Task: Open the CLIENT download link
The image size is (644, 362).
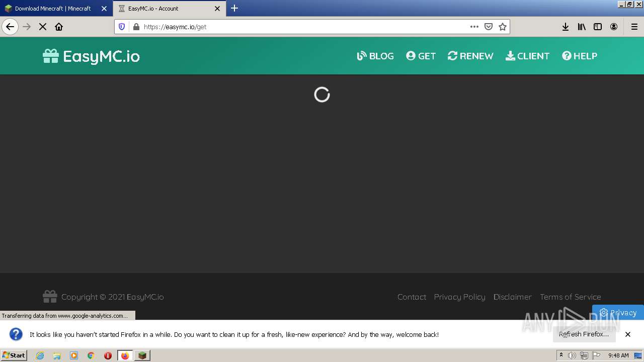Action: [x=527, y=56]
